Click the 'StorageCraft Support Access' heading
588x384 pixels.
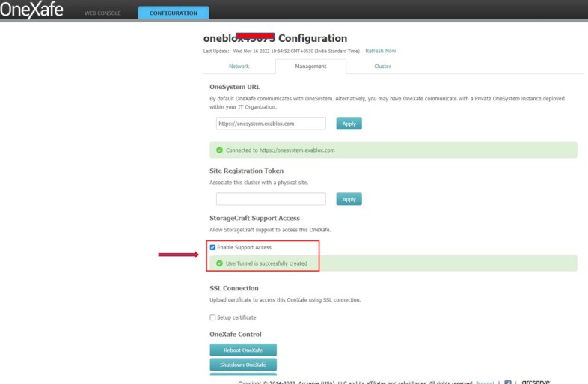tap(254, 218)
